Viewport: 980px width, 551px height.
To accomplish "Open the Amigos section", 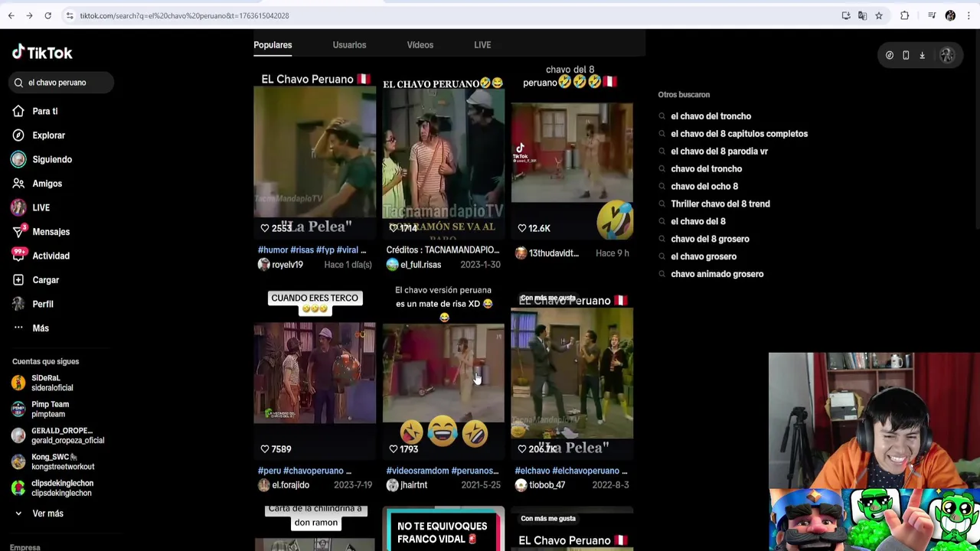I will click(47, 184).
